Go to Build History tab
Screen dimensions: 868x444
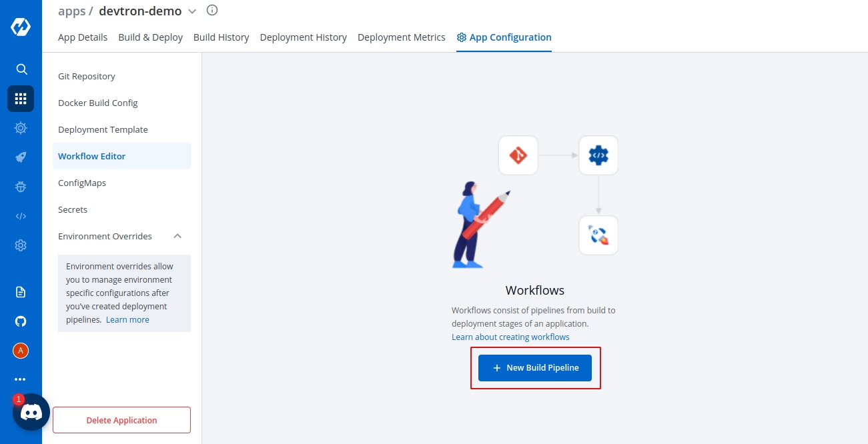(222, 37)
